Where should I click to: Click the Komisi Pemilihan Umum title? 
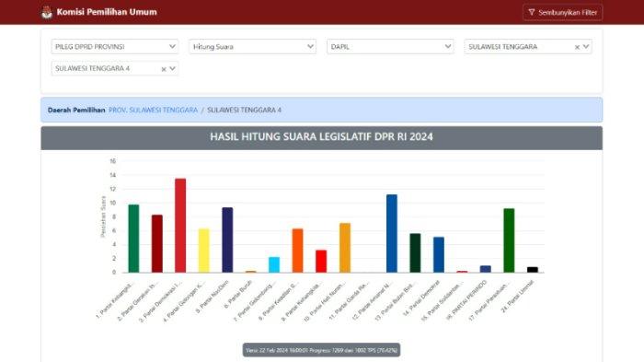tap(107, 12)
